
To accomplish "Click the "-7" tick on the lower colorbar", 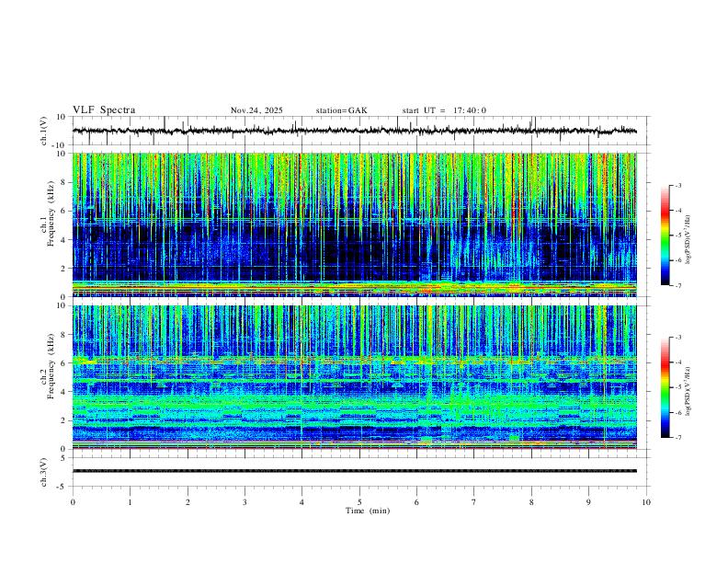I will pyautogui.click(x=677, y=438).
